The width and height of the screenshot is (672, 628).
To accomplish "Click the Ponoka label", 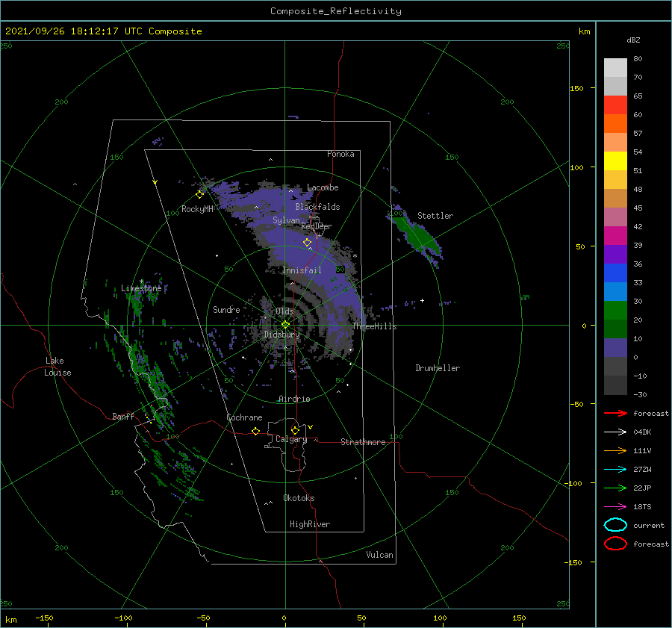I will pyautogui.click(x=340, y=154).
